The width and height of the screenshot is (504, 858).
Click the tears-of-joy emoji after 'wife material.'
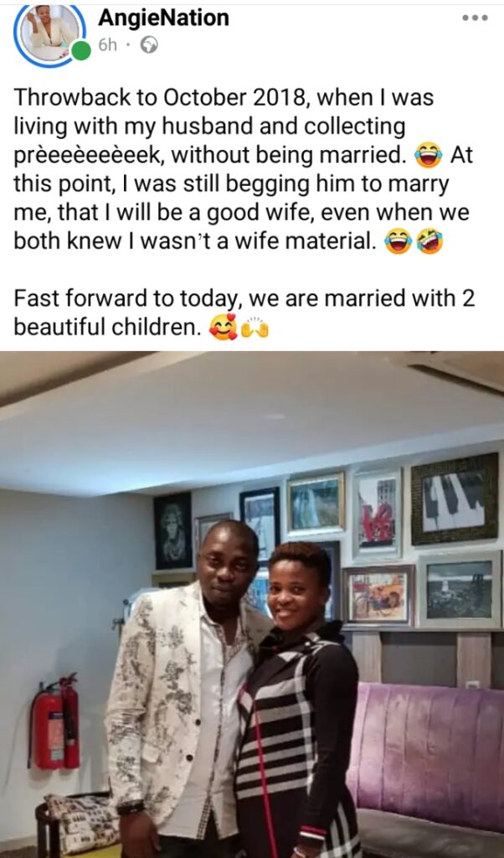coord(398,242)
